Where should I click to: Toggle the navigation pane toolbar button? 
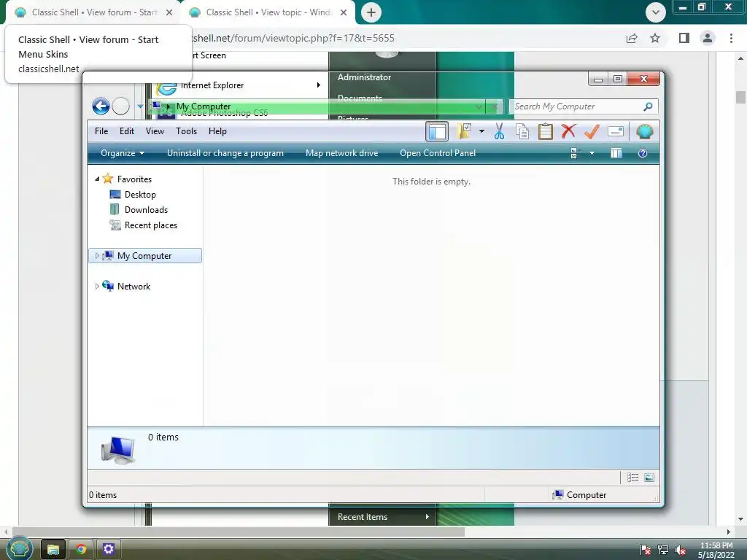[436, 131]
